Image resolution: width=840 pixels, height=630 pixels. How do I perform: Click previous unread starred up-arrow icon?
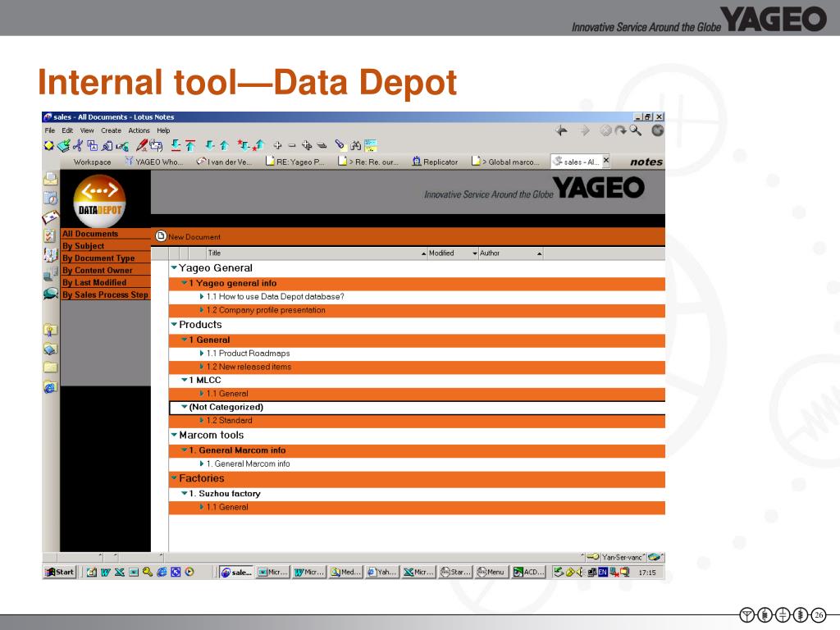coord(258,145)
